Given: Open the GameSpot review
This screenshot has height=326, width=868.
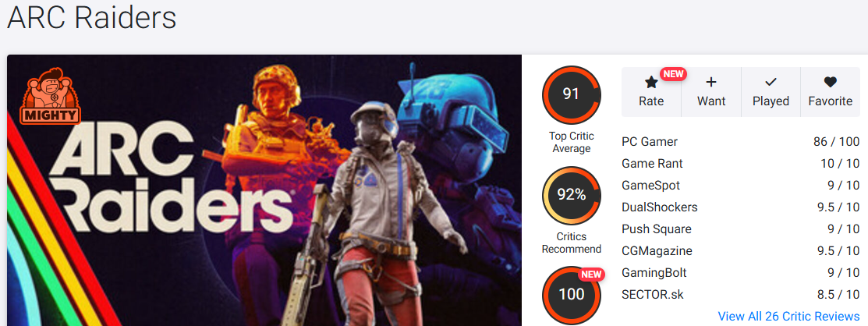Looking at the screenshot, I should click(x=650, y=186).
